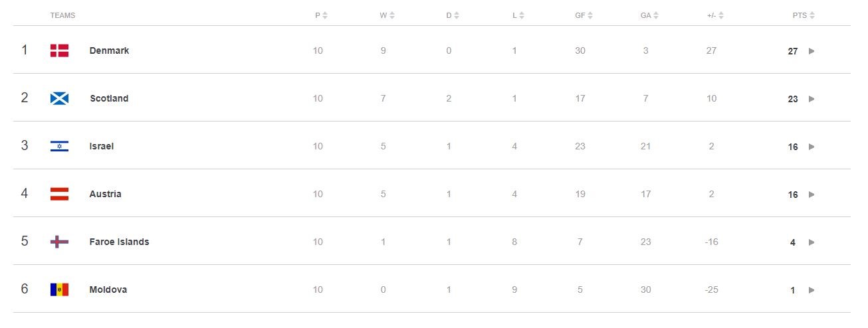Expand the Moldova row details arrow

(812, 290)
